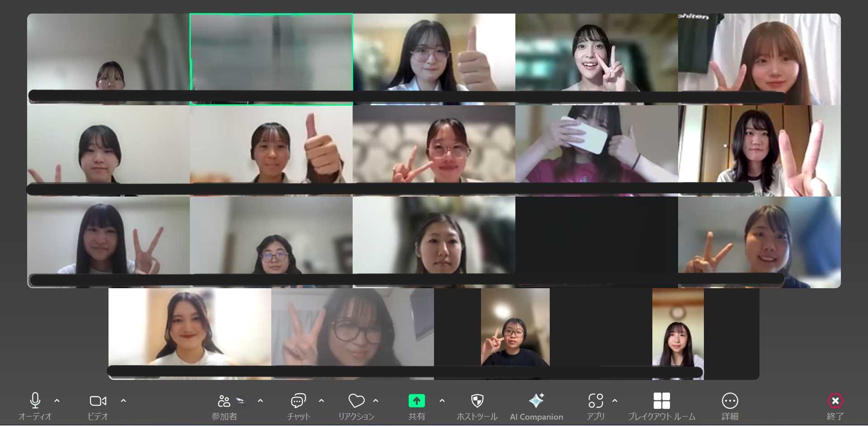This screenshot has width=868, height=426.
Task: Open ブレイクアウト ルーム breakout rooms
Action: [661, 401]
